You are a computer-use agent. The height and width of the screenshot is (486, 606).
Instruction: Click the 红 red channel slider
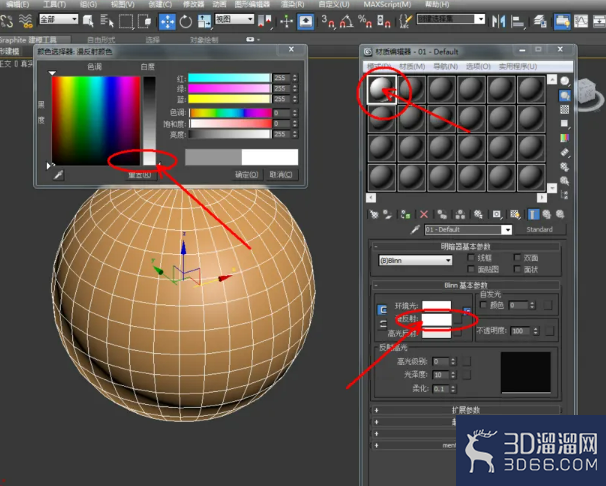pyautogui.click(x=230, y=78)
